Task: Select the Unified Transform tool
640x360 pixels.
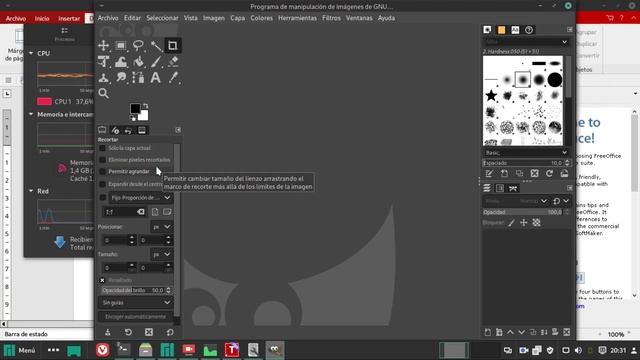Action: [x=104, y=62]
